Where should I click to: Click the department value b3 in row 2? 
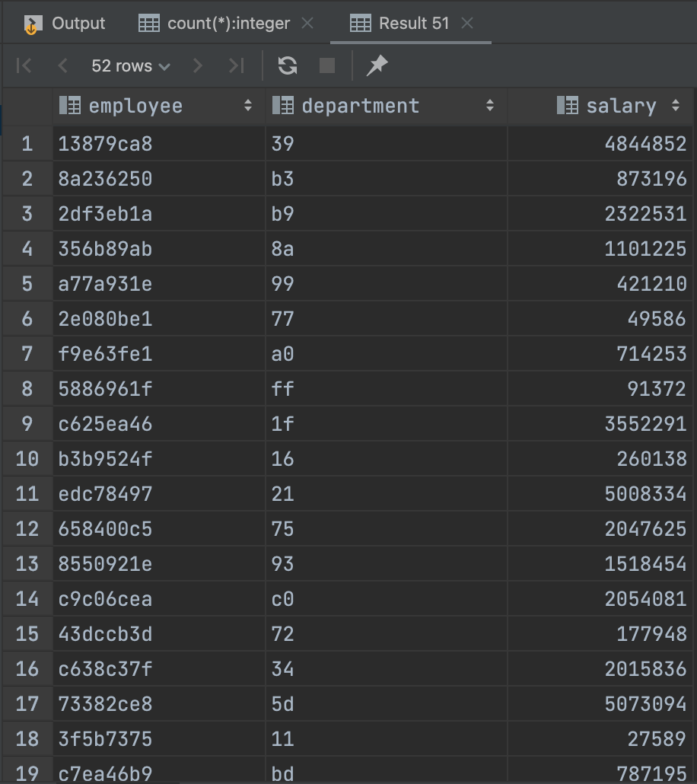(282, 178)
